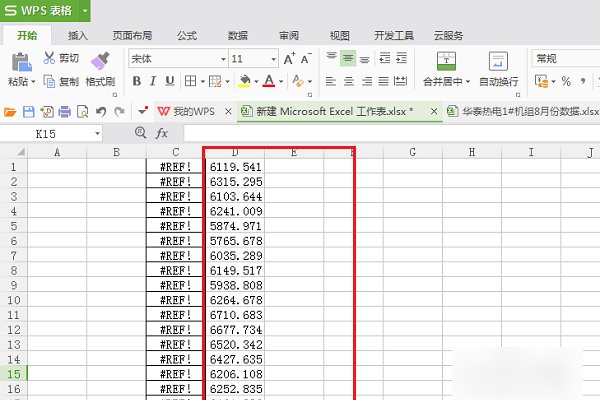This screenshot has height=400, width=600.
Task: Open the number format box showing 常规
Action: [x=566, y=59]
